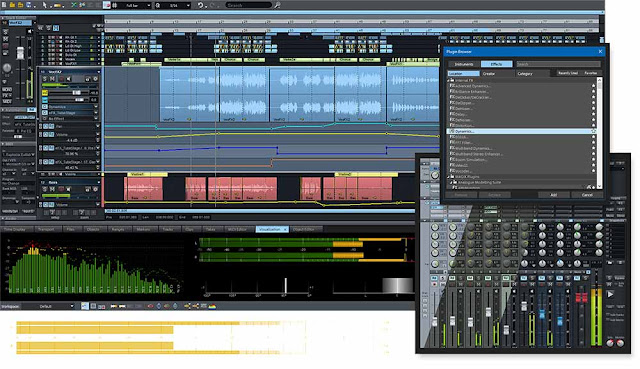The image size is (640, 369).
Task: Click the MIDI button in Track Editor
Action: 7,101
